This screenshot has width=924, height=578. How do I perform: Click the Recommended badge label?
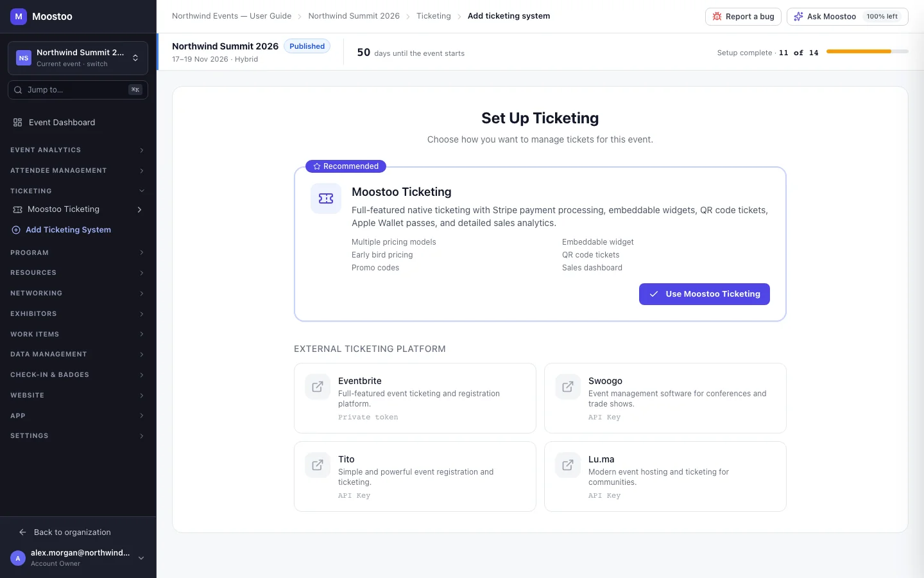(x=346, y=166)
